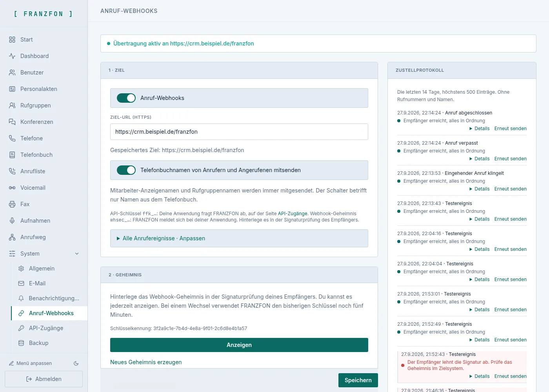Click the API-Zugänge key icon

[21, 328]
